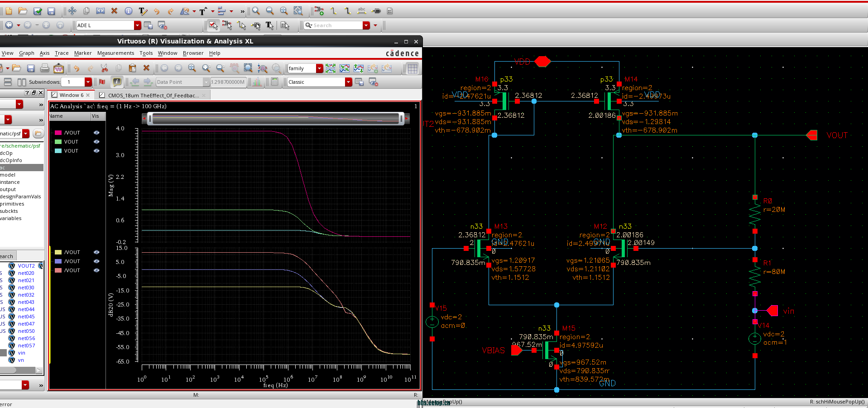Select VOUT2 signal in browser list
Viewport: 868px width, 408px height.
point(26,266)
